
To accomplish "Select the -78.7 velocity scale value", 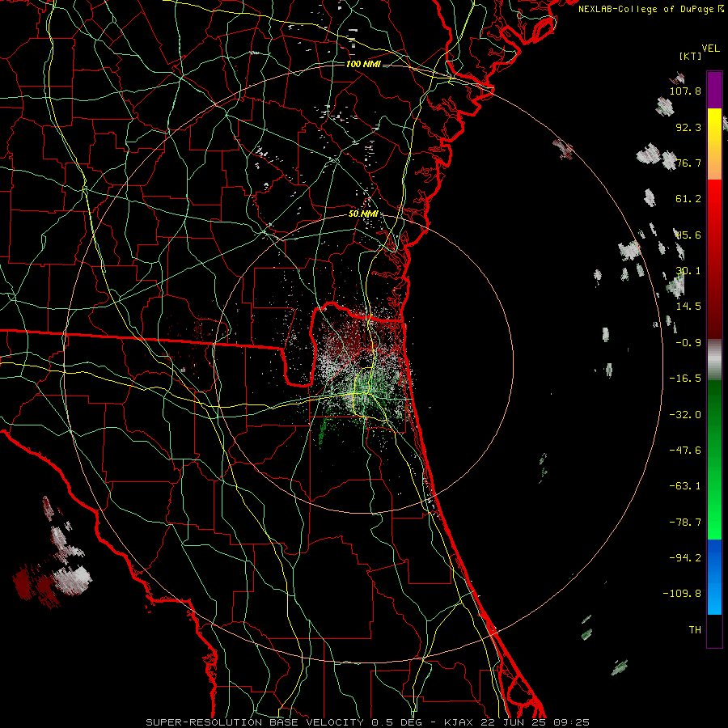I will click(685, 523).
